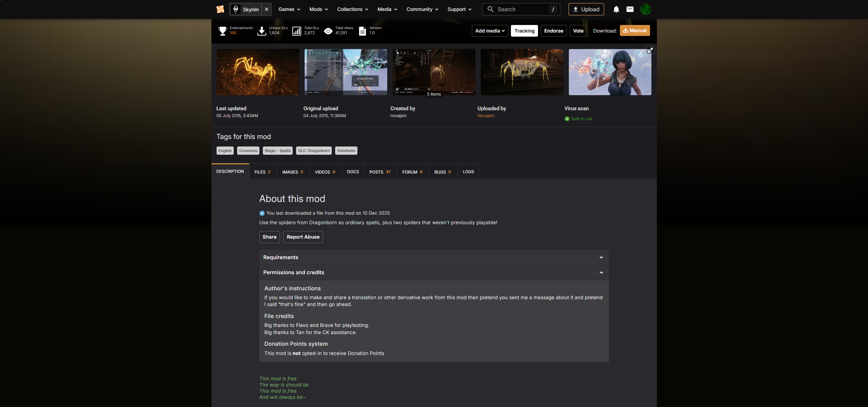
Task: Open the user profile avatar
Action: (x=646, y=9)
